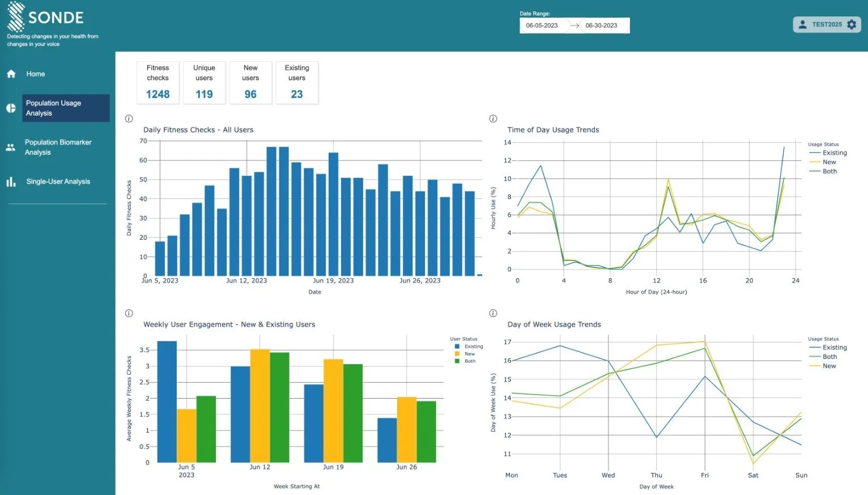Toggle Both series in Day of Week legend
Viewport: 868px width, 495px height.
click(x=823, y=356)
